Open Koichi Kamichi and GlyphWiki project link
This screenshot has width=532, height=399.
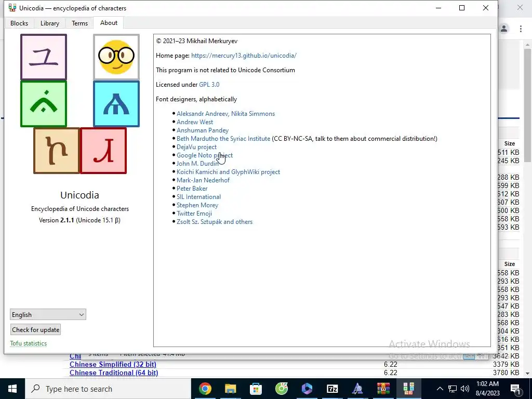point(229,171)
